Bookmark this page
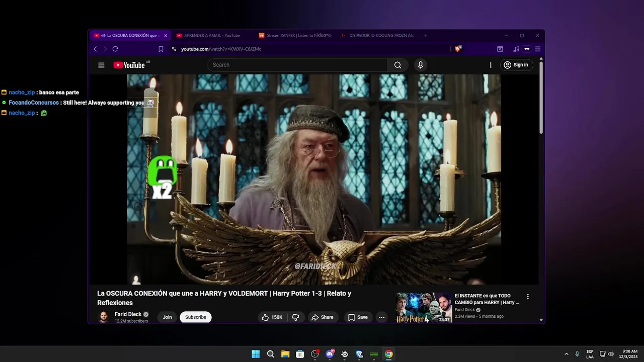Image resolution: width=644 pixels, height=362 pixels. point(161,49)
